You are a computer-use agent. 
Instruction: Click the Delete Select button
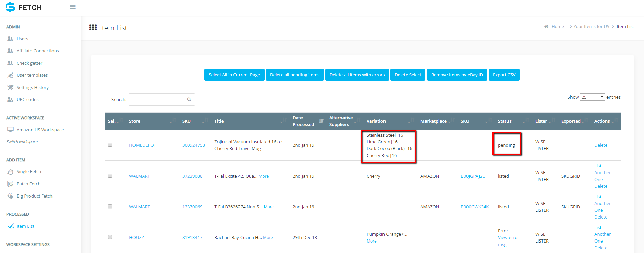408,75
